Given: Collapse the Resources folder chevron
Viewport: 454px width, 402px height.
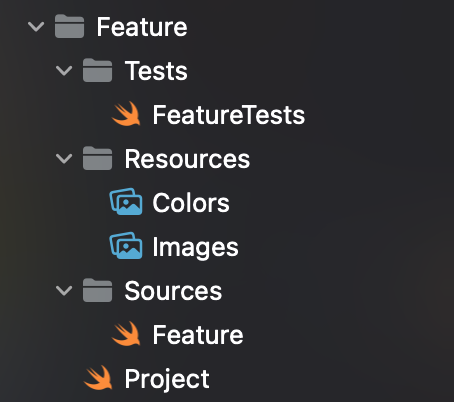Looking at the screenshot, I should click(x=64, y=159).
